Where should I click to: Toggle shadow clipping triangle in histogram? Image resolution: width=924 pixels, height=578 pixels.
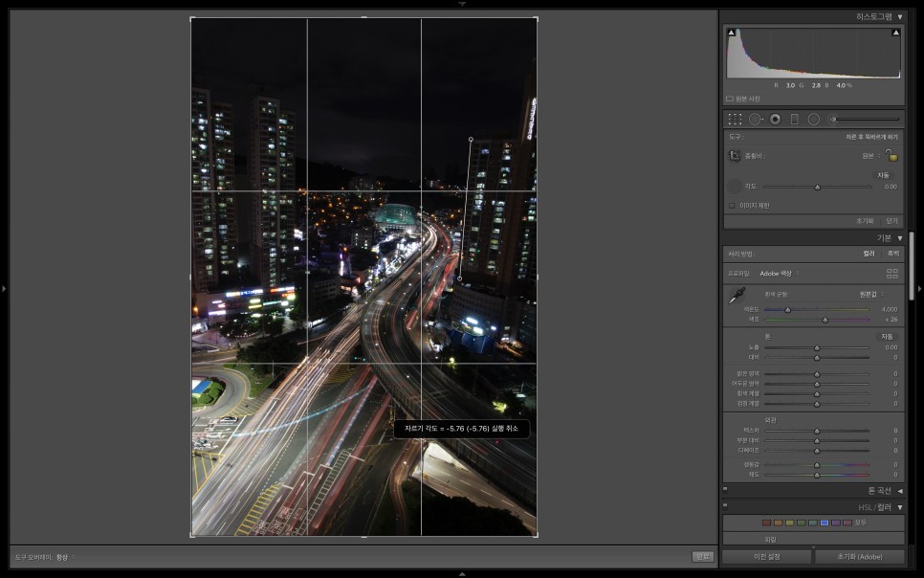coord(732,33)
